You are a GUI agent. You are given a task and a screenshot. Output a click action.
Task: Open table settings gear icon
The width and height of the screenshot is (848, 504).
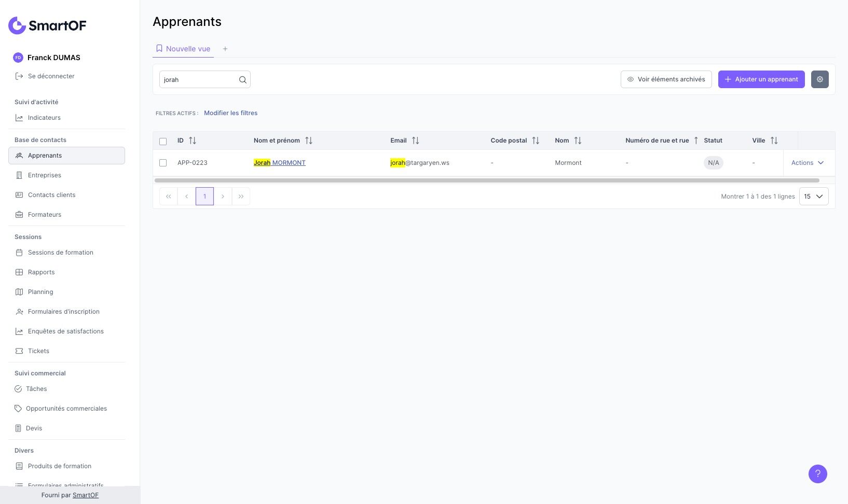pyautogui.click(x=820, y=79)
